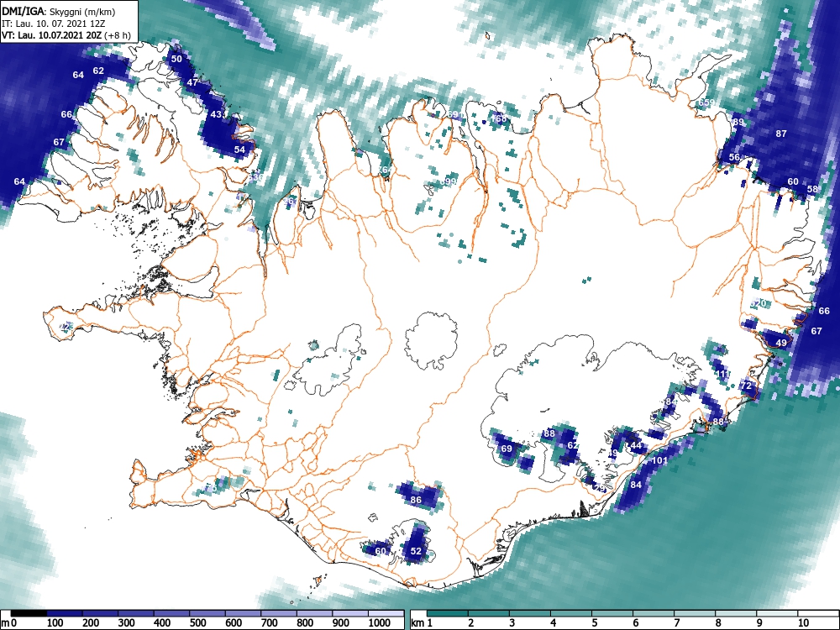Click the '1000' label in the meters legend
The image size is (840, 630).
tap(380, 623)
